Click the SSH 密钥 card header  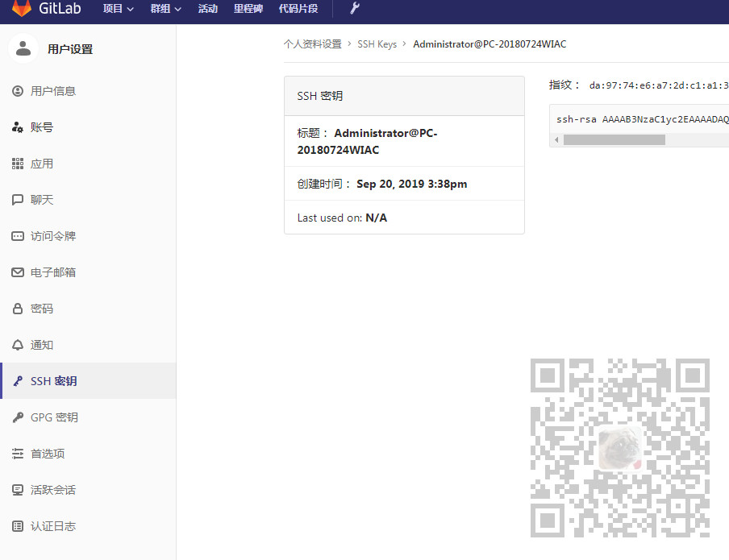pos(404,96)
